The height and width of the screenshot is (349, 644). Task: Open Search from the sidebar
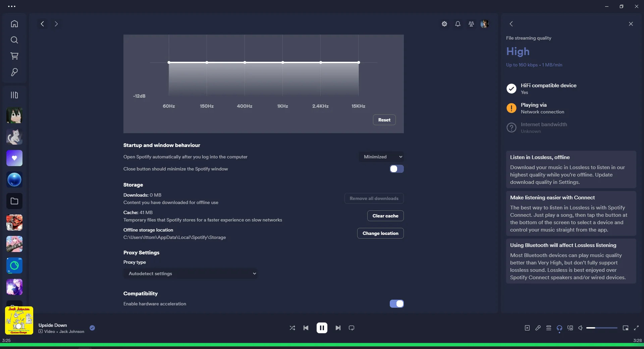(14, 40)
